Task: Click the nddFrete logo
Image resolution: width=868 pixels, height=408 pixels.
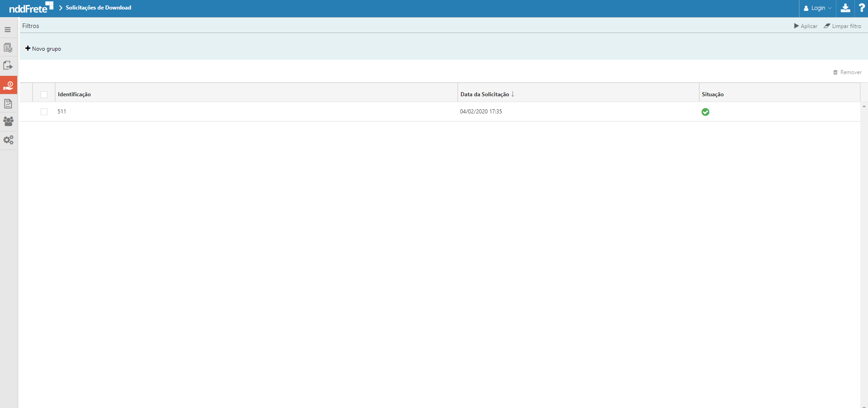Action: coord(31,8)
